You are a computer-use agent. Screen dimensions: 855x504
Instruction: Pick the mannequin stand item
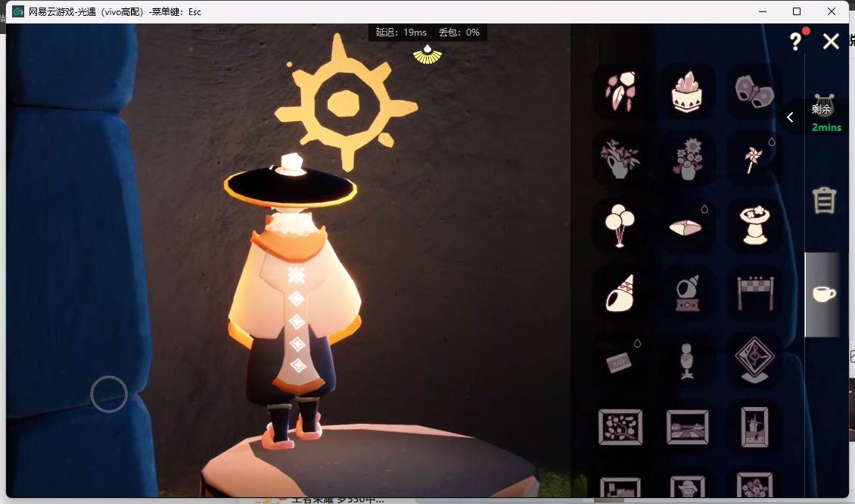pos(687,360)
